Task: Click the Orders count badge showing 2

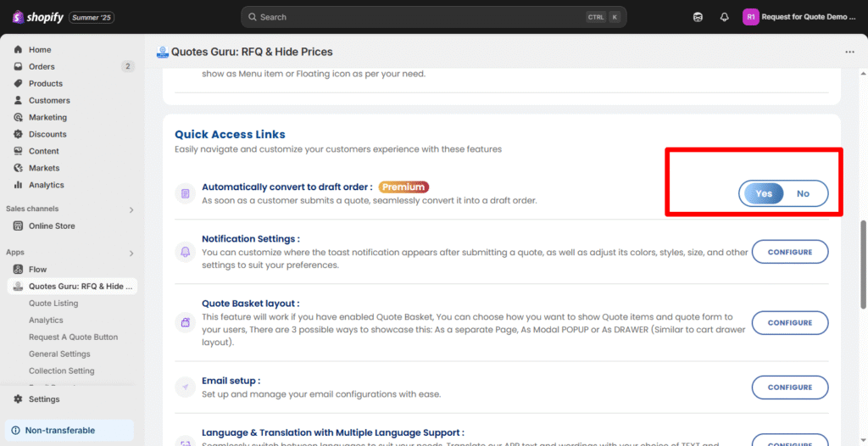Action: [128, 66]
